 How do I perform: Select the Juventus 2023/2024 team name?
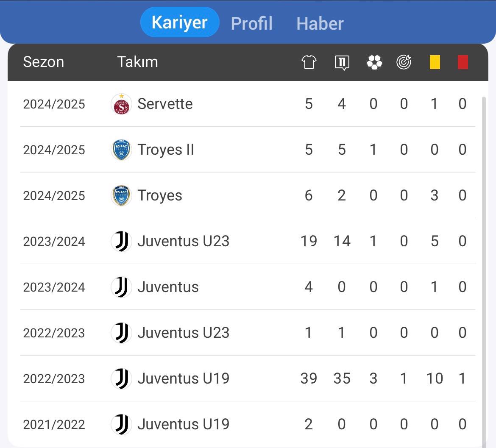(168, 287)
